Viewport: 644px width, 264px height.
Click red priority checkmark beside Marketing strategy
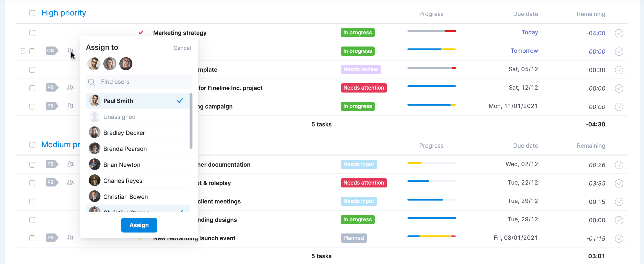point(141,32)
